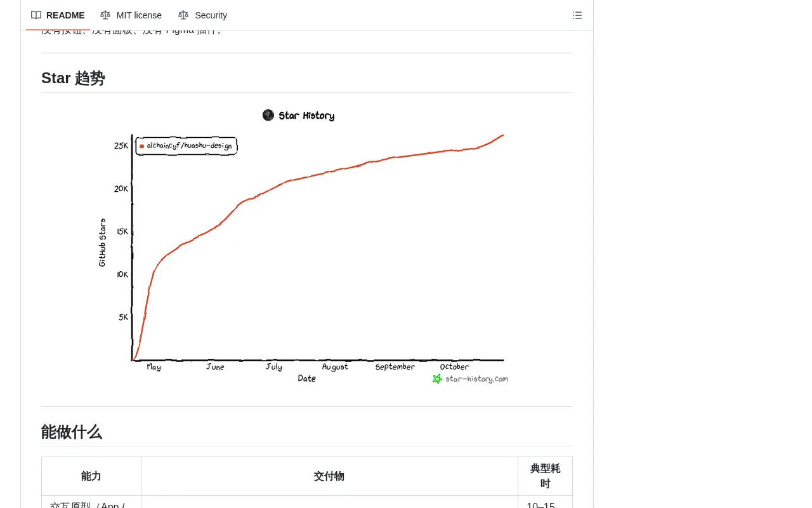Click the 能力 table column header
Viewport: 812px width, 508px height.
(x=91, y=476)
